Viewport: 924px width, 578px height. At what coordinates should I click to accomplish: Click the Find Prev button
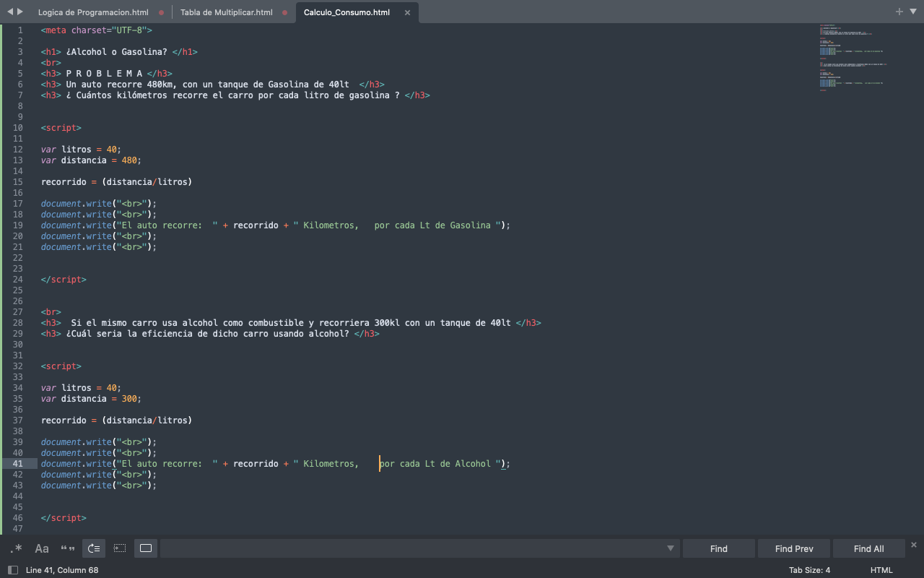[794, 548]
